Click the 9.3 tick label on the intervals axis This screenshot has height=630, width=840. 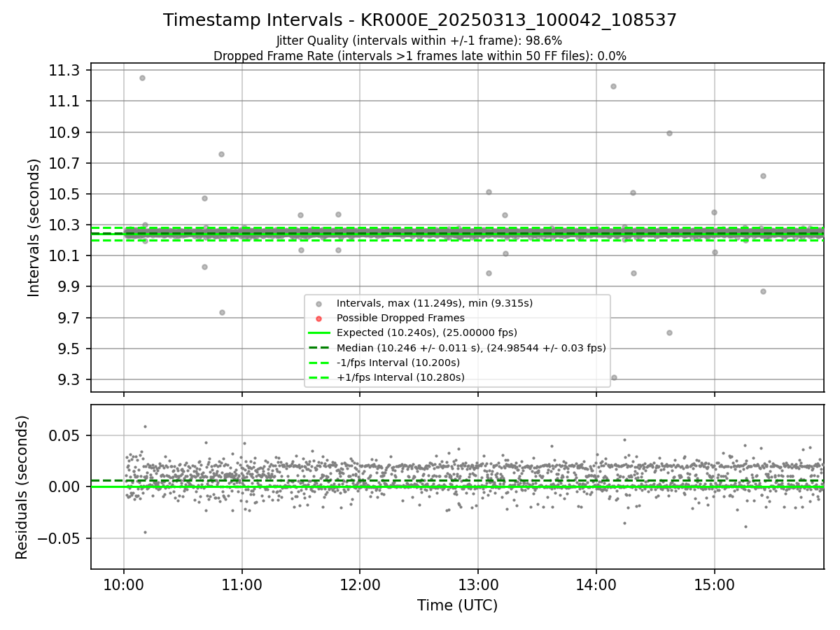(x=69, y=380)
